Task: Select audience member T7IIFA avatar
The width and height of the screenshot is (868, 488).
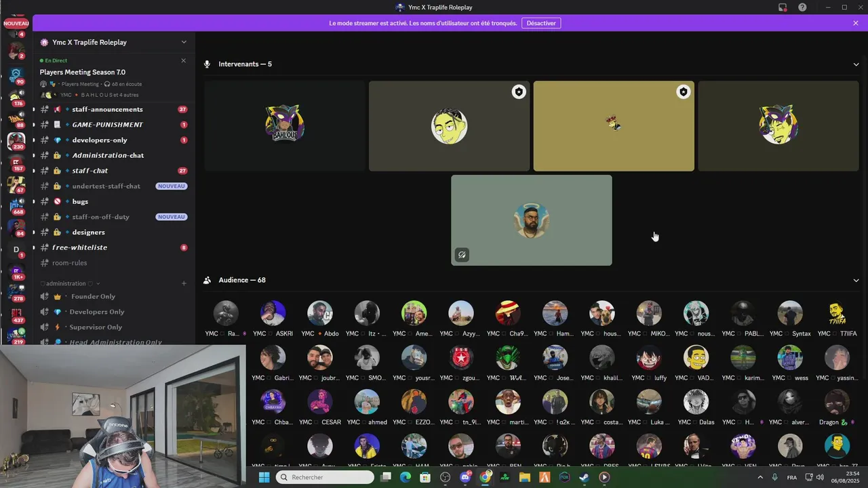Action: 837,313
